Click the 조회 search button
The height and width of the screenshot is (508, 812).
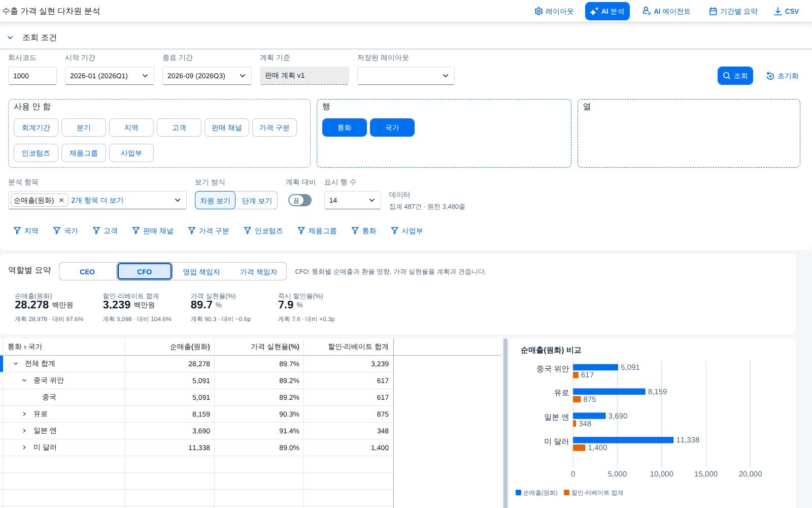pyautogui.click(x=735, y=76)
